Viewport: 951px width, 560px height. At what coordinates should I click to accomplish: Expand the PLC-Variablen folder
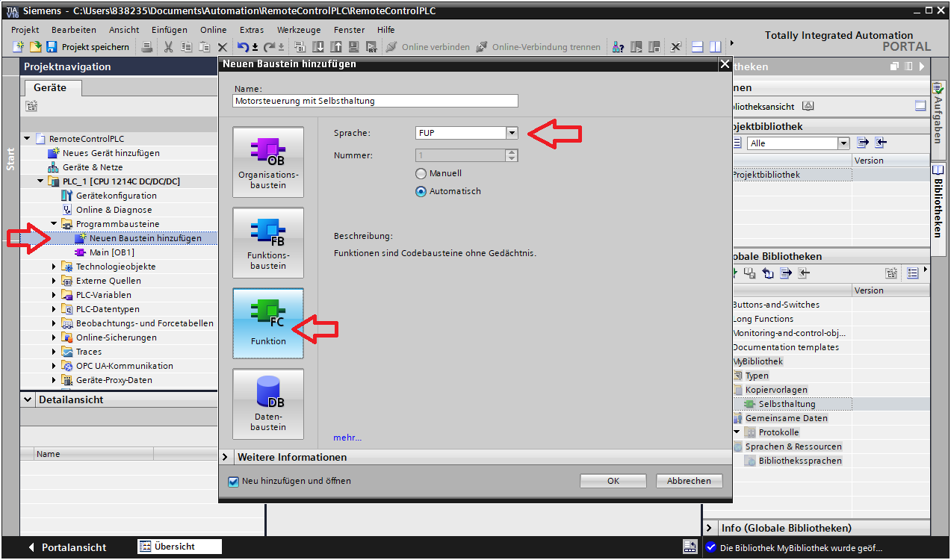55,295
